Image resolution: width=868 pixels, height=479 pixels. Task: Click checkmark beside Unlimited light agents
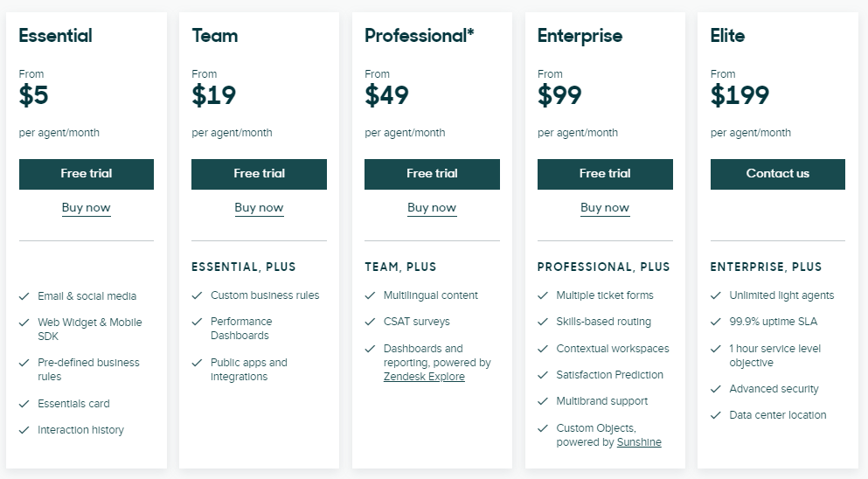coord(717,295)
